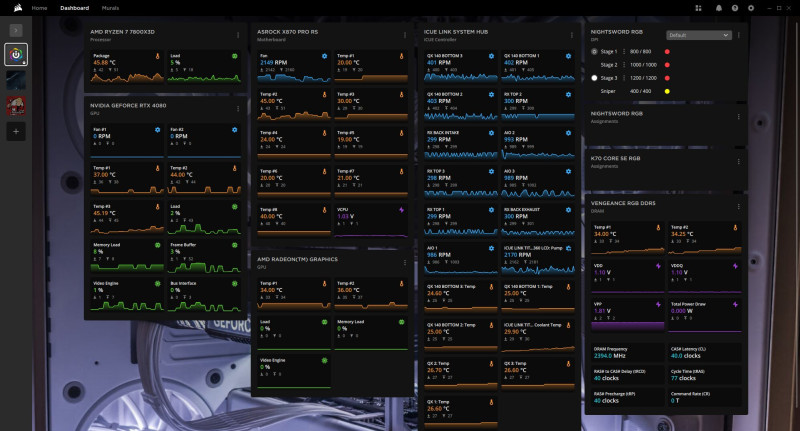Click AIO 2 fan icon
Image resolution: width=800 pixels, height=431 pixels.
click(x=568, y=133)
